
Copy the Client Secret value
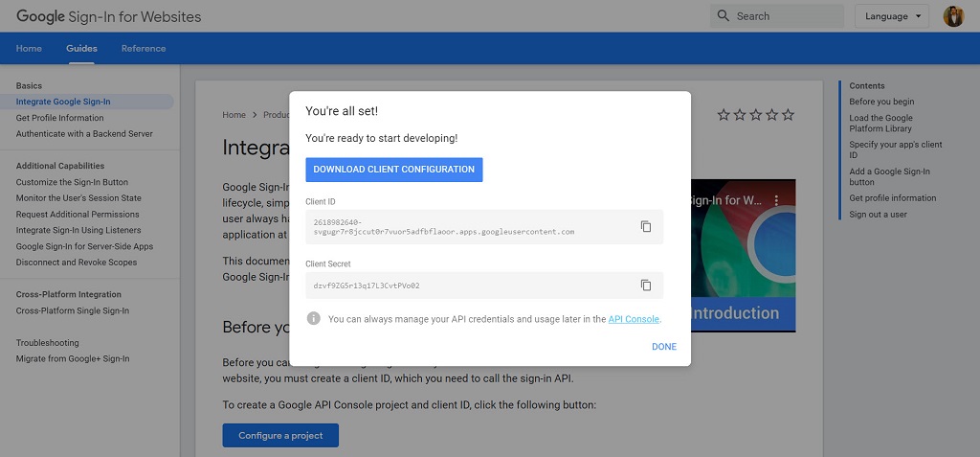[x=646, y=286]
